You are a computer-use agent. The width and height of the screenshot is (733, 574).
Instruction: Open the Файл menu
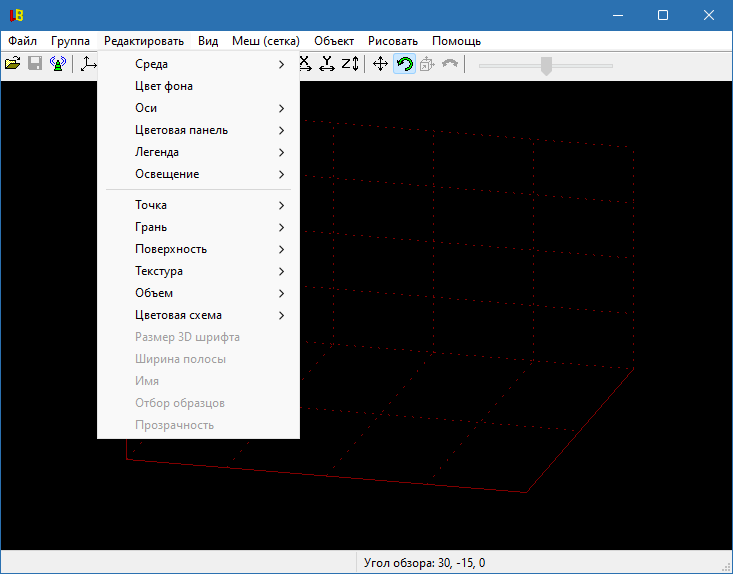(x=22, y=41)
